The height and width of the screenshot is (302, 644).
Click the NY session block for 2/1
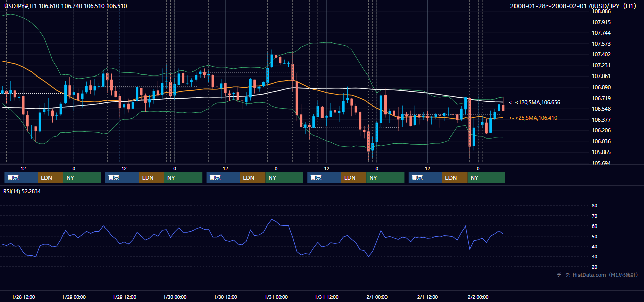coord(487,178)
